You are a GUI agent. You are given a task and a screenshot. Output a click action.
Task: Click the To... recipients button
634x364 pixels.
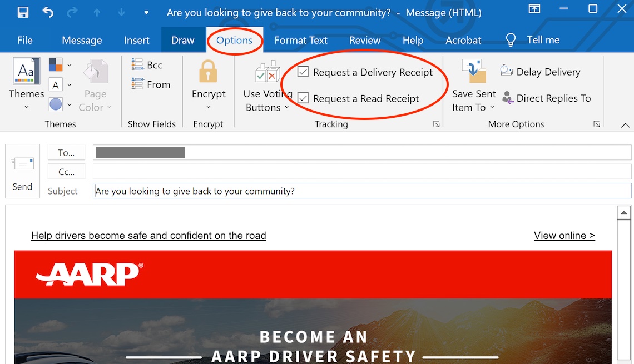coord(66,153)
